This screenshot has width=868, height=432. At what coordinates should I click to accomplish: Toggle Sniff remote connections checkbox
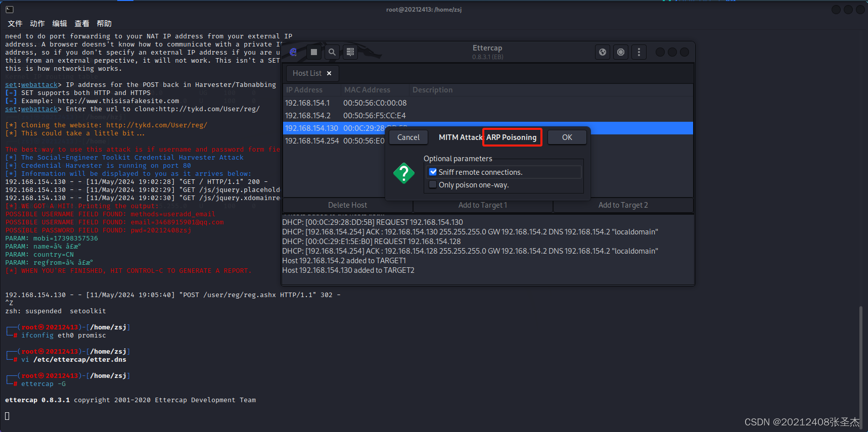tap(433, 172)
